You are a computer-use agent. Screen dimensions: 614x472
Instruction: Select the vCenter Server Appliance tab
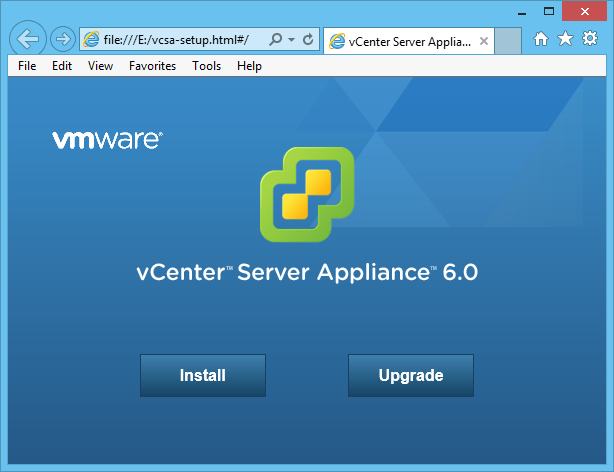click(409, 41)
